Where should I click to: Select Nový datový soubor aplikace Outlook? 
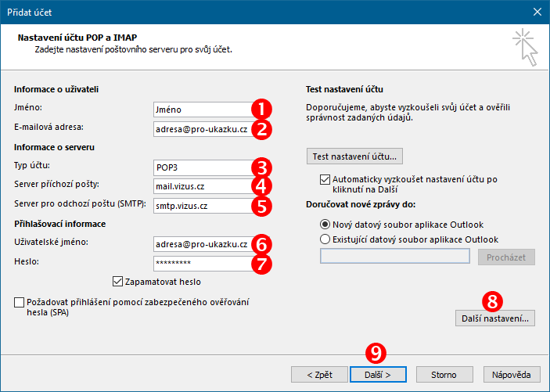[x=325, y=225]
